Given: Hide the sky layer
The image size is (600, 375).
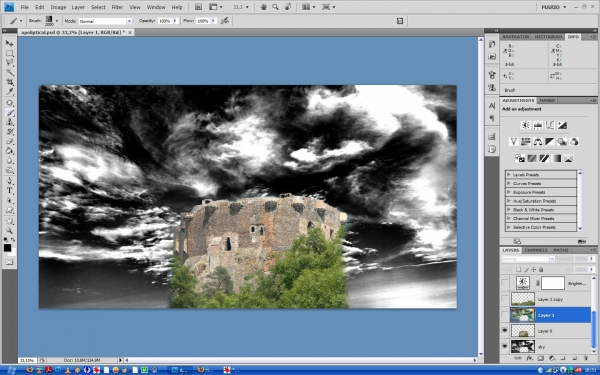Looking at the screenshot, I should click(x=505, y=346).
